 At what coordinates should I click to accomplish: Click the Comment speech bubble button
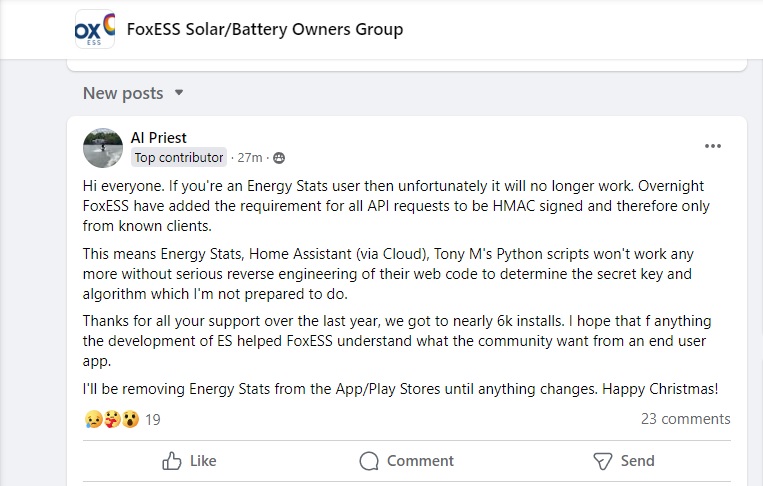(407, 461)
